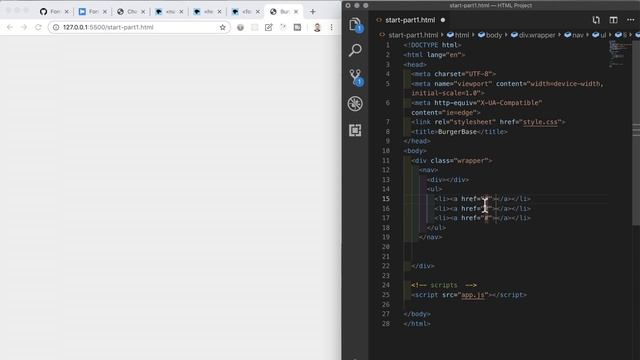Open a new Chrome tab
640x360 pixels.
coord(313,12)
